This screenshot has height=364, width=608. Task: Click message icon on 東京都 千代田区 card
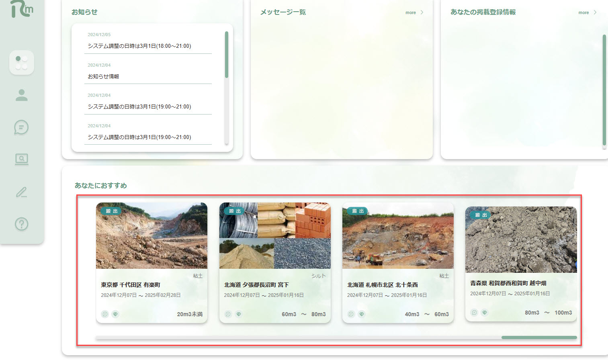[x=105, y=314]
